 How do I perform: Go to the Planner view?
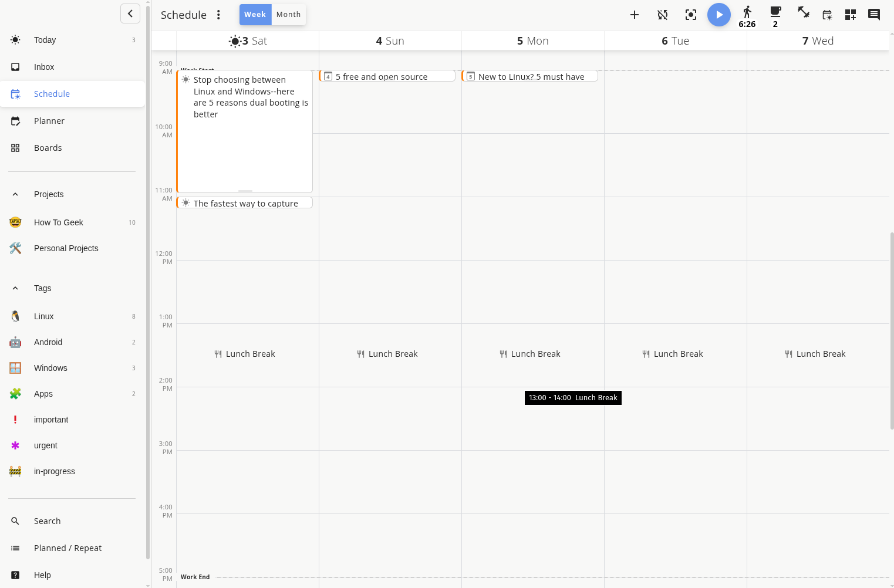tap(73, 121)
